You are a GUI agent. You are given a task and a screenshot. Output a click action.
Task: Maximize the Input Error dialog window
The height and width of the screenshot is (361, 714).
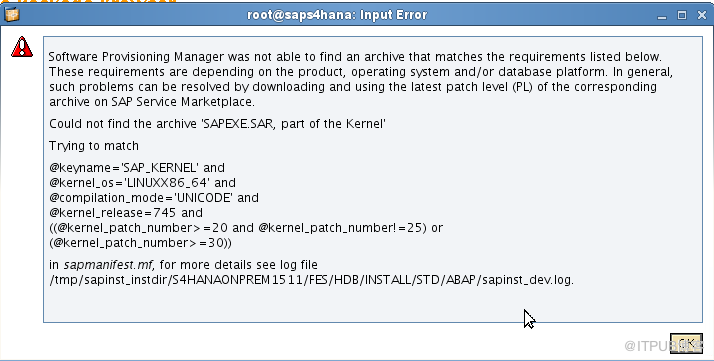(682, 15)
